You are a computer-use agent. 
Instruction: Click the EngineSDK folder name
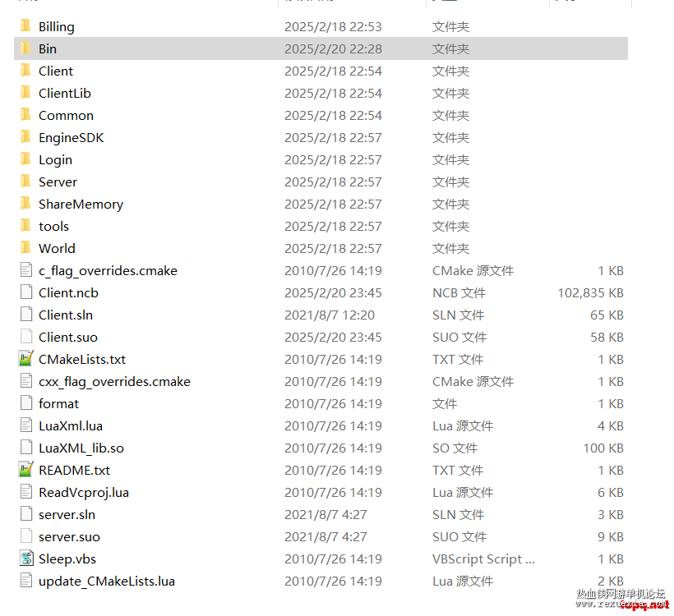click(72, 138)
